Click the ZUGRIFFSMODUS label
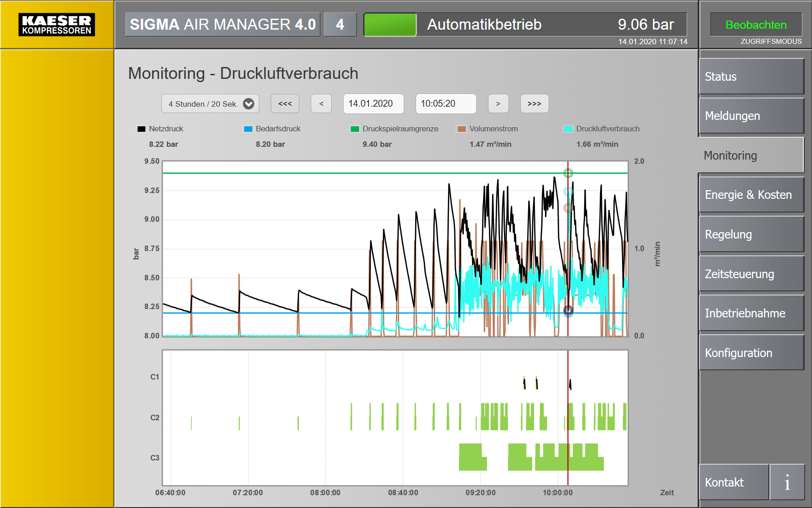This screenshot has width=812, height=508. 771,41
